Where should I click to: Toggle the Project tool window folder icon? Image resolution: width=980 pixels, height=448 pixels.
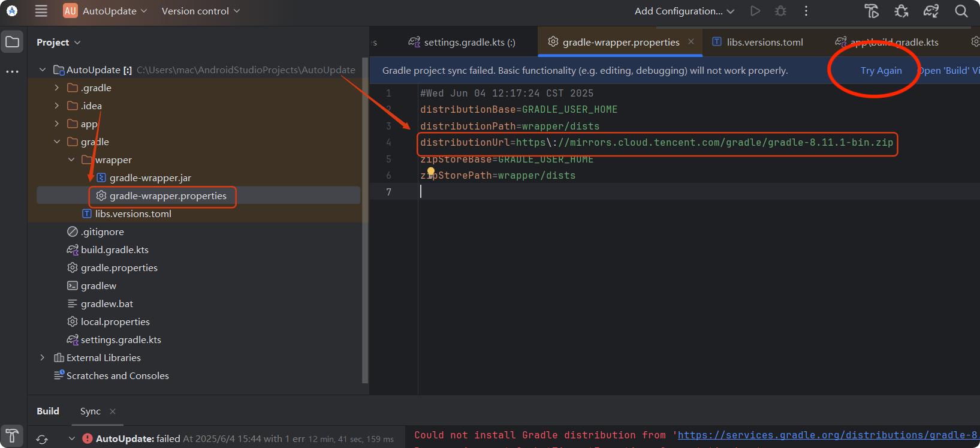tap(12, 42)
